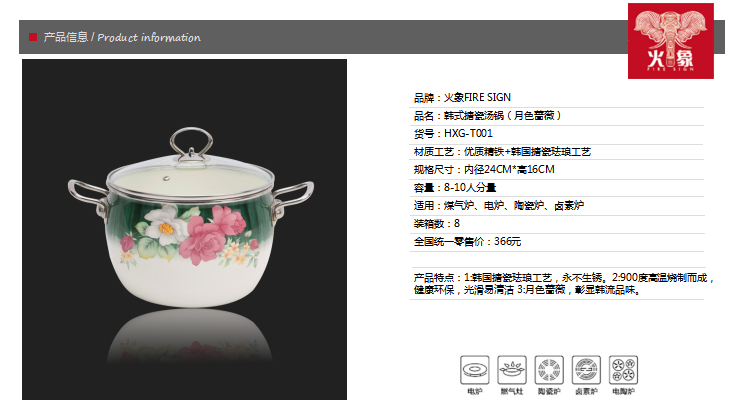
Task: Click the red square header bullet
Action: pyautogui.click(x=33, y=37)
